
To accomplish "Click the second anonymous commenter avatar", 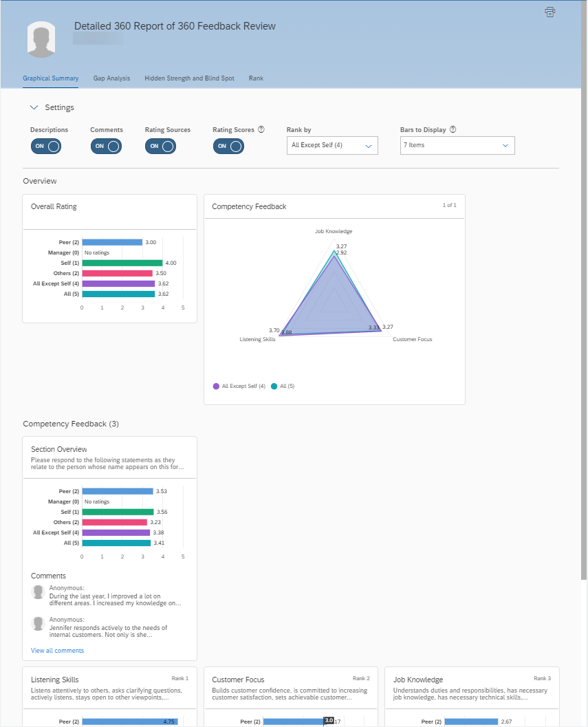I will pos(38,623).
